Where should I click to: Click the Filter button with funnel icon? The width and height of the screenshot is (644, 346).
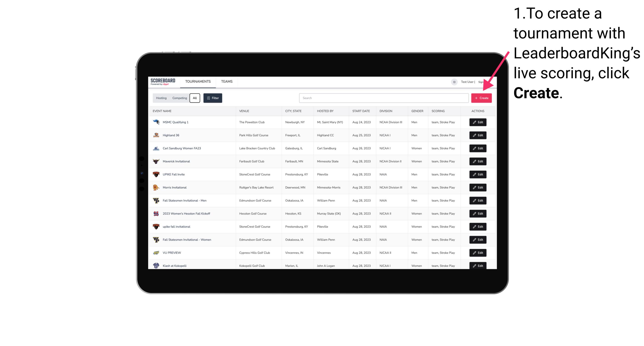pyautogui.click(x=212, y=98)
